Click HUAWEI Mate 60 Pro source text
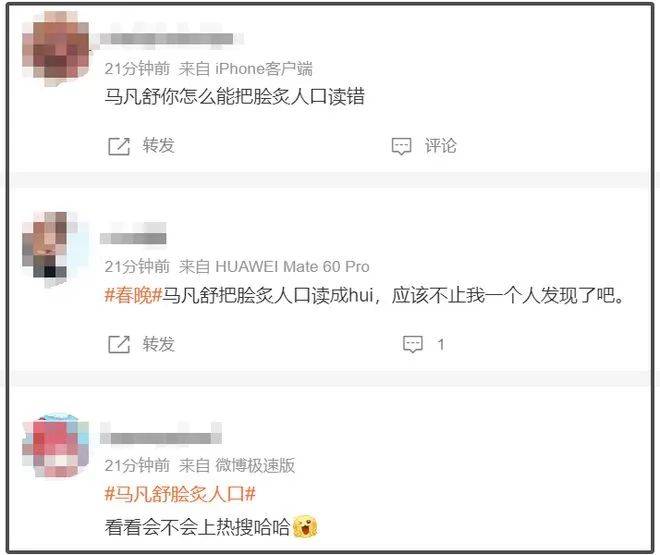The width and height of the screenshot is (660, 555). click(293, 266)
